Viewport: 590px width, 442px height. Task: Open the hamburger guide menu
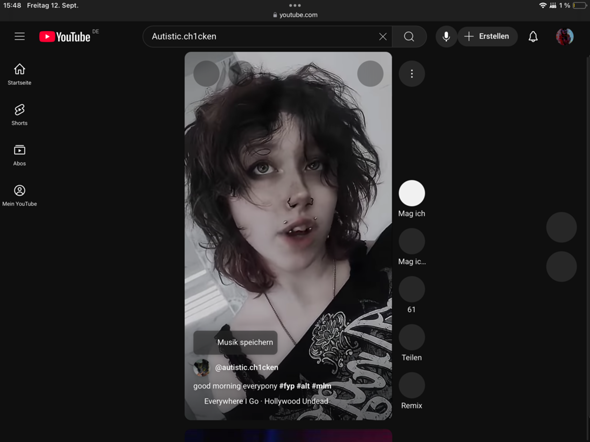tap(20, 36)
